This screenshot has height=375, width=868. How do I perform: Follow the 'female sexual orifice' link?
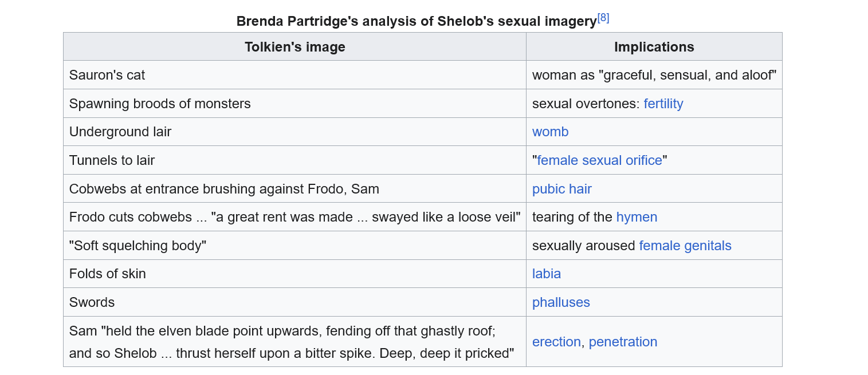(x=599, y=160)
